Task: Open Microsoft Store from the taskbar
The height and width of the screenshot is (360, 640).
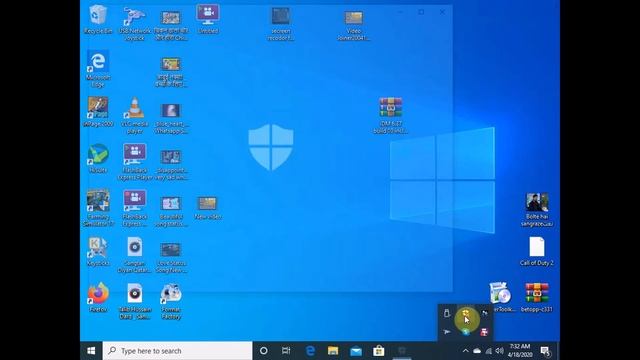Action: click(x=379, y=351)
